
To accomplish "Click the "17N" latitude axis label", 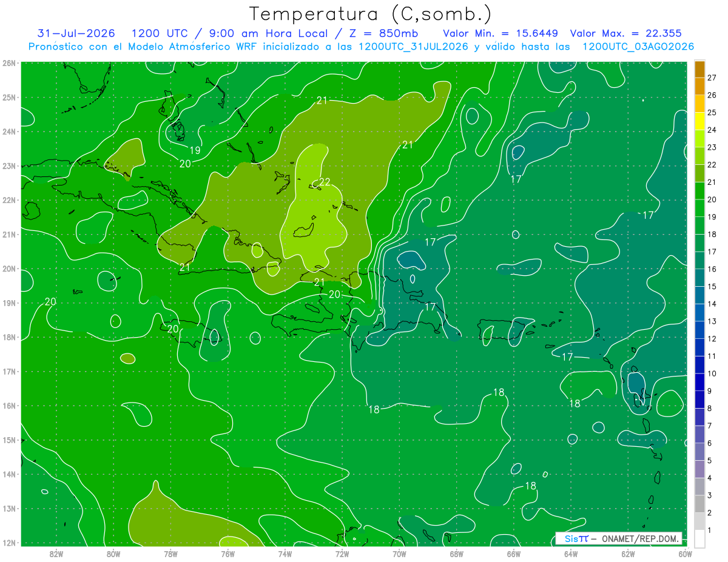I will pyautogui.click(x=8, y=371).
